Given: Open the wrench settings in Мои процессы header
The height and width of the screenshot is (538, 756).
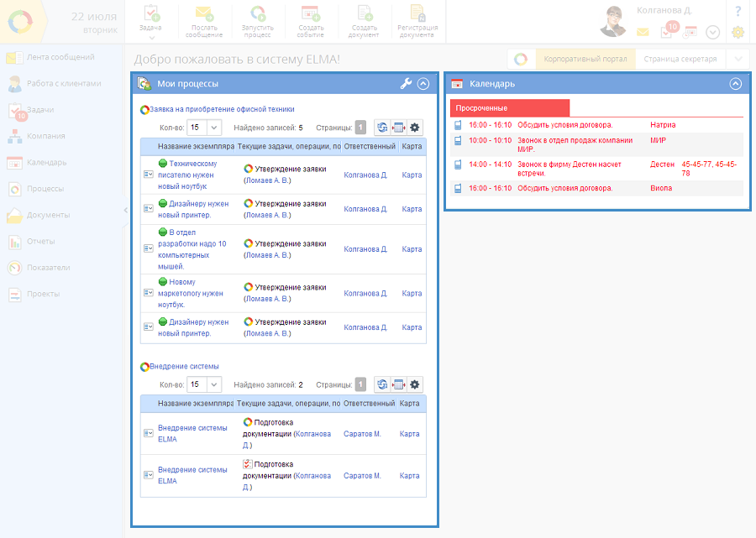Looking at the screenshot, I should (x=406, y=84).
